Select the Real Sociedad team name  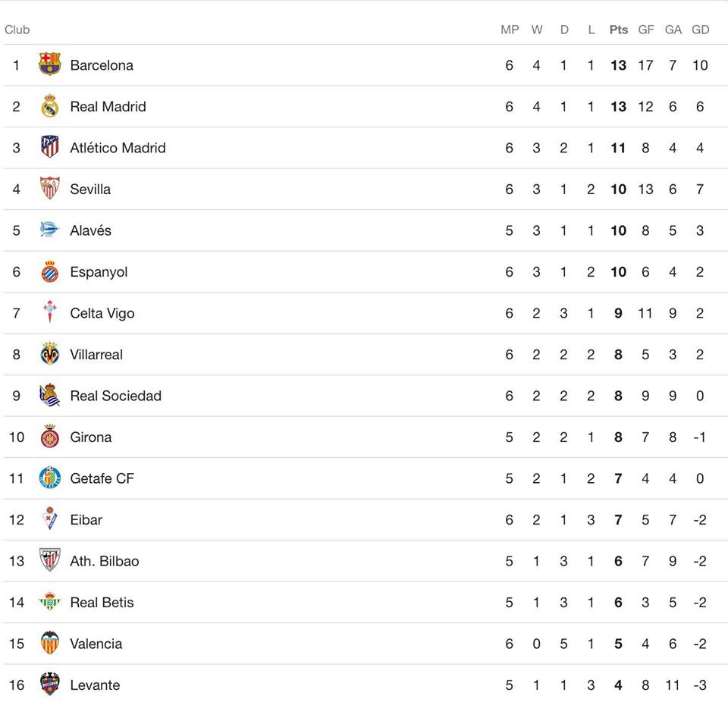(115, 396)
